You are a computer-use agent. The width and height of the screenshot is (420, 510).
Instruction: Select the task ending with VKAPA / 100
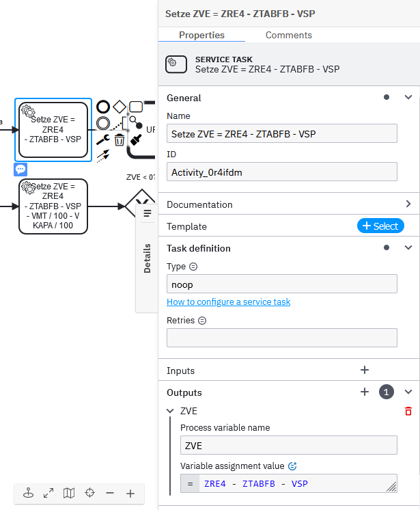point(53,206)
